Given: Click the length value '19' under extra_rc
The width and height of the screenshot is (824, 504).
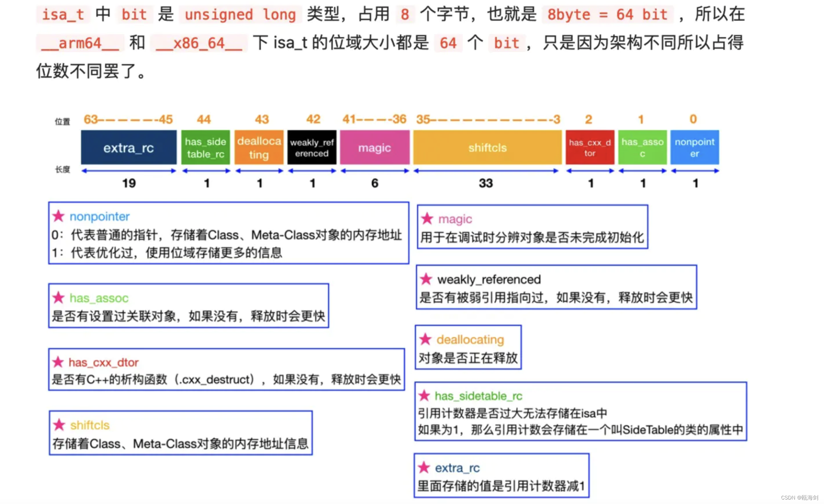Looking at the screenshot, I should [x=129, y=183].
